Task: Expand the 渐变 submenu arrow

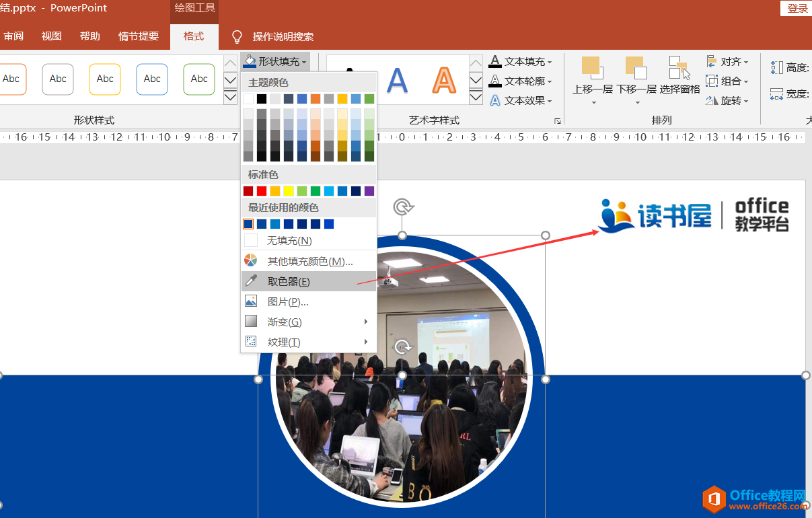Action: coord(366,322)
